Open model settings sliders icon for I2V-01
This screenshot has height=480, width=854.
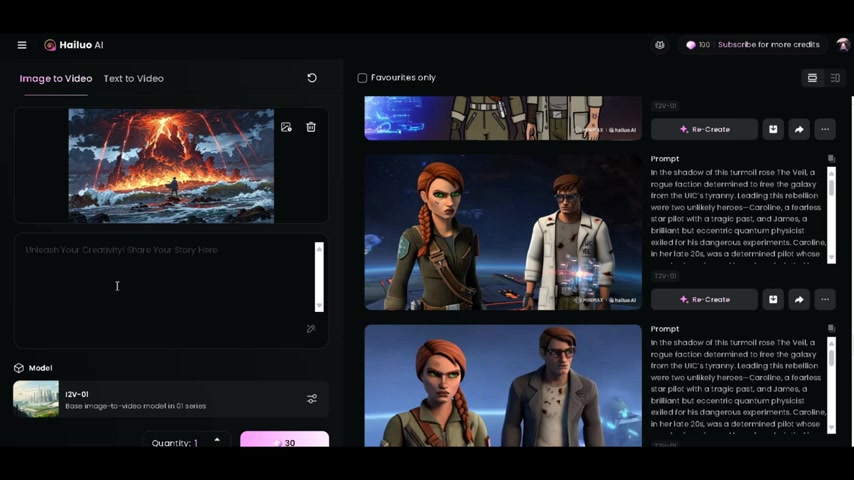point(312,399)
